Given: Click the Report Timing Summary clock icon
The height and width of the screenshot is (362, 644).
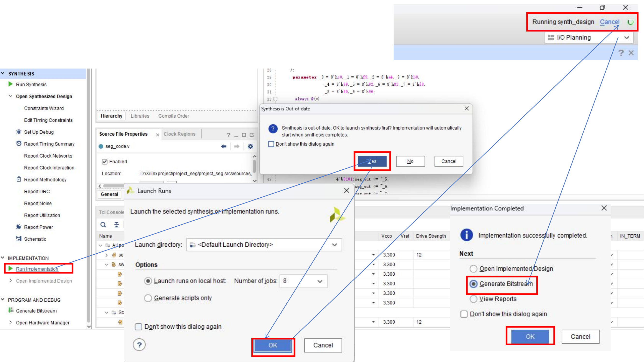Looking at the screenshot, I should 19,144.
